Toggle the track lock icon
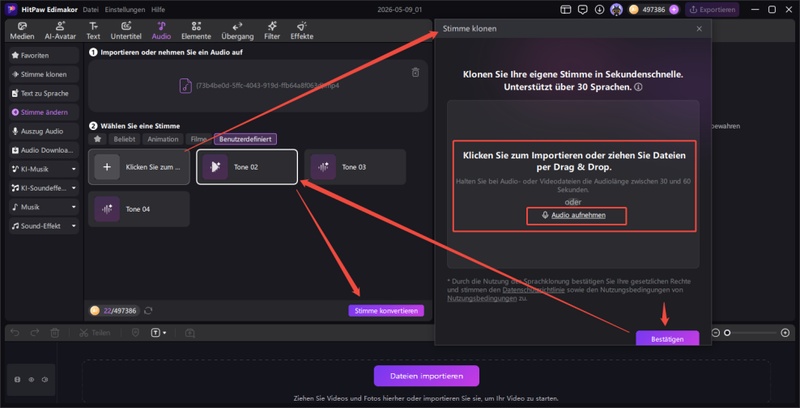 coord(17,379)
